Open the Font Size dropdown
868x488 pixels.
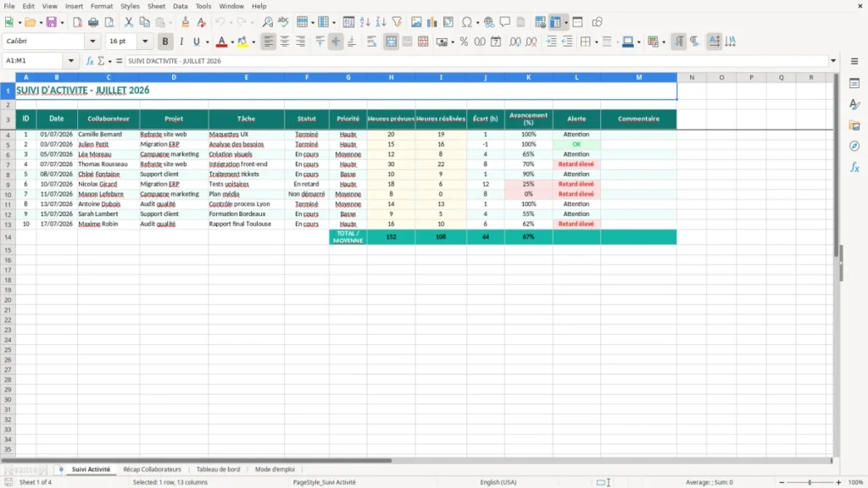(145, 42)
